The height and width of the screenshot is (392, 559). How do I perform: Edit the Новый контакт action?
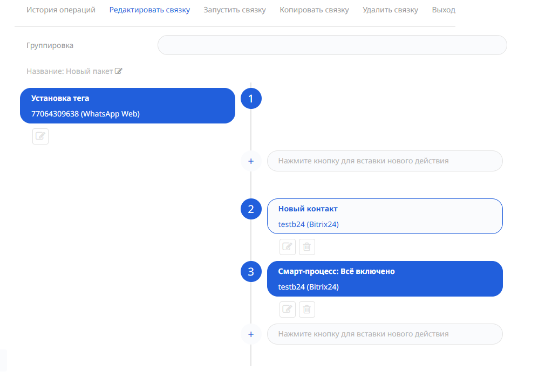(x=288, y=247)
